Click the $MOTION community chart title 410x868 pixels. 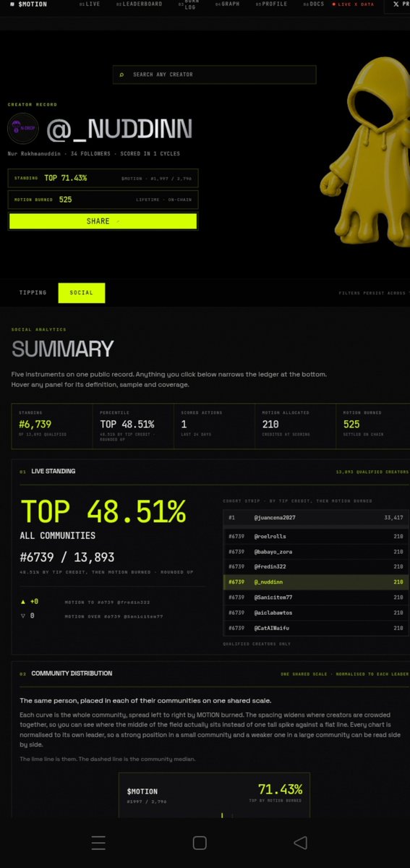pyautogui.click(x=142, y=791)
